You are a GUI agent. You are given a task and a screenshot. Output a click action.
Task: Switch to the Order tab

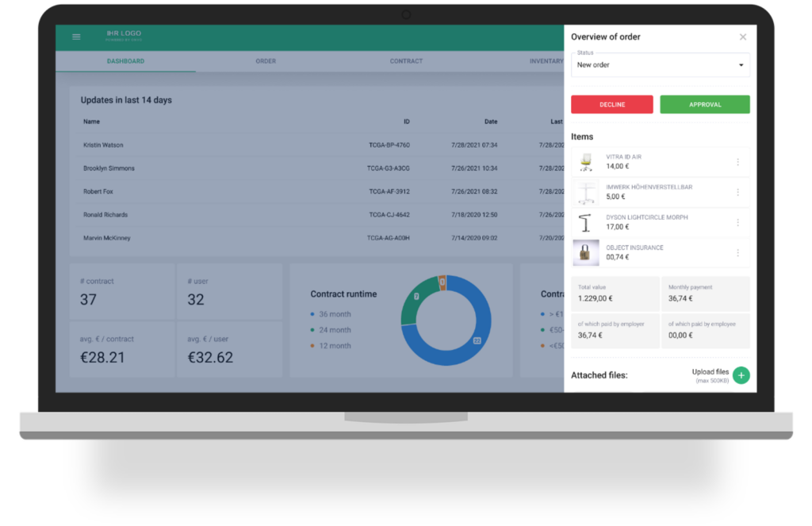point(266,61)
